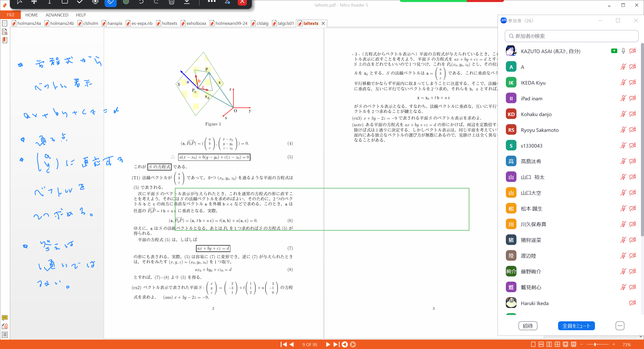Toggle microphone for 渡辺陸
The image size is (644, 349).
point(623,256)
